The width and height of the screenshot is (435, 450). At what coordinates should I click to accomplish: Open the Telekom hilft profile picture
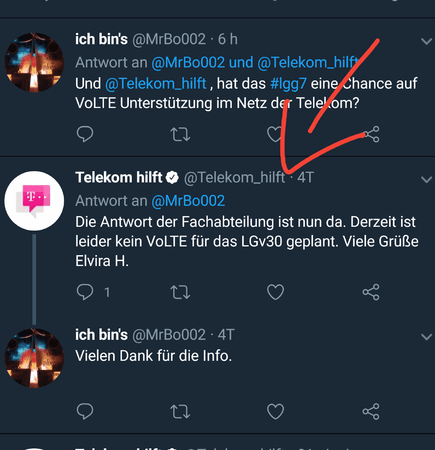(x=34, y=201)
